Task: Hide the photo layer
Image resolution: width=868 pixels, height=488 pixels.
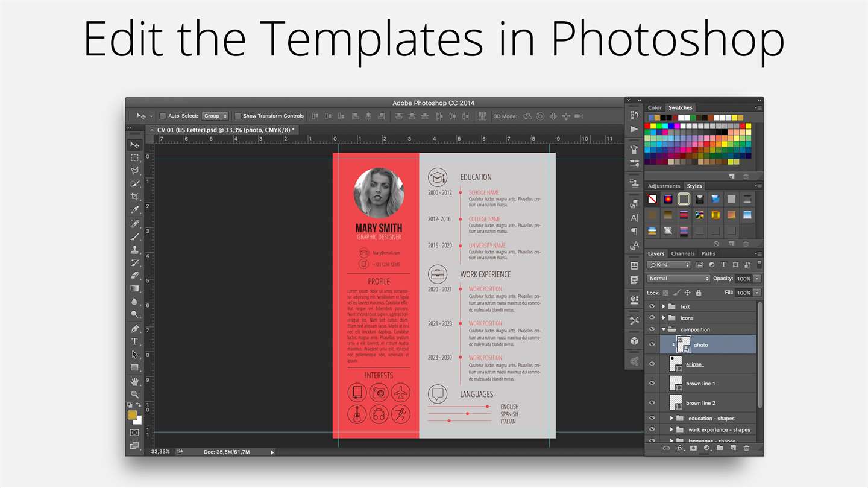Action: coord(652,344)
